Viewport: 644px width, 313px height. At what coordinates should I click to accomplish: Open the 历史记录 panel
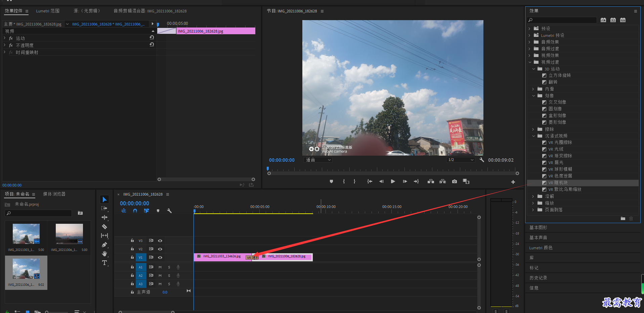point(538,278)
